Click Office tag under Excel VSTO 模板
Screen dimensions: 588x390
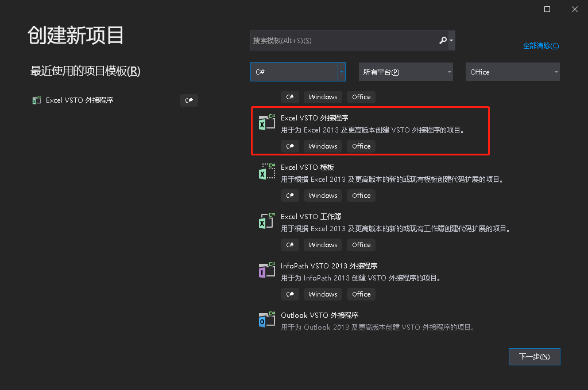coord(361,196)
